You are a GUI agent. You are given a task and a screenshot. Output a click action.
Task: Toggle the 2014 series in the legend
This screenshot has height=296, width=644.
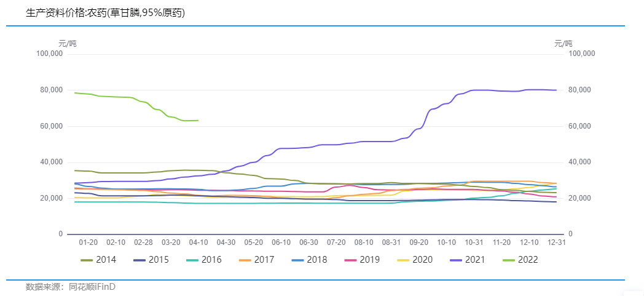(x=98, y=260)
